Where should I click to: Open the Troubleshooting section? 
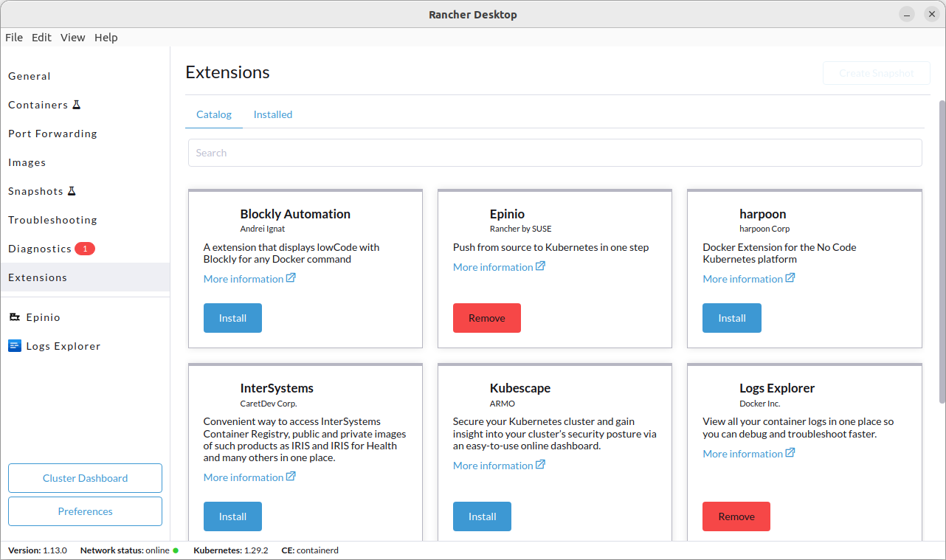85,220
